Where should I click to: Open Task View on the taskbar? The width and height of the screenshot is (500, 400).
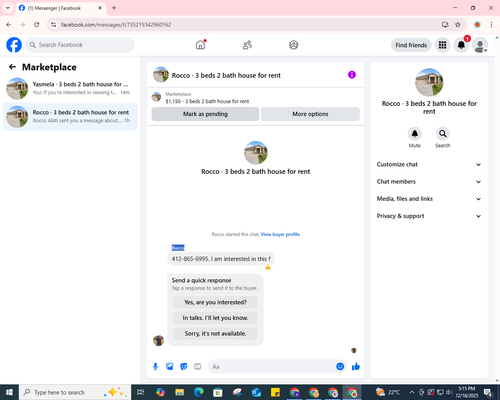tap(141, 392)
